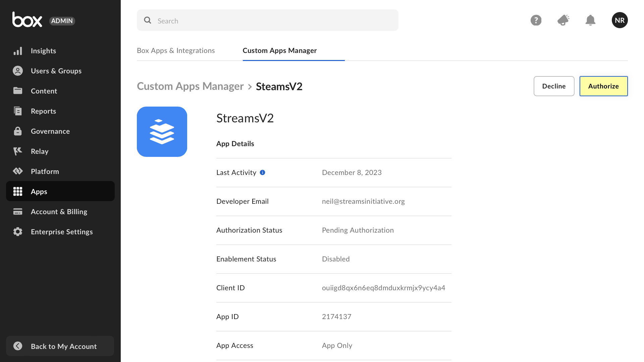Click the Last Activity label
This screenshot has width=644, height=362.
(x=236, y=172)
